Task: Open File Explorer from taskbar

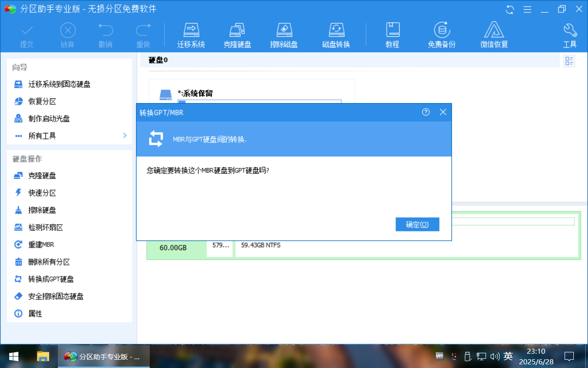Action: coord(43,356)
